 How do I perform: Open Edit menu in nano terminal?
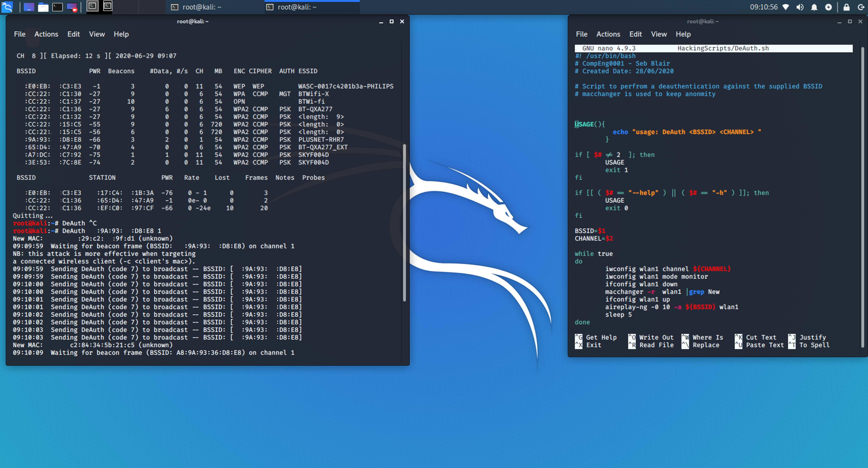635,34
